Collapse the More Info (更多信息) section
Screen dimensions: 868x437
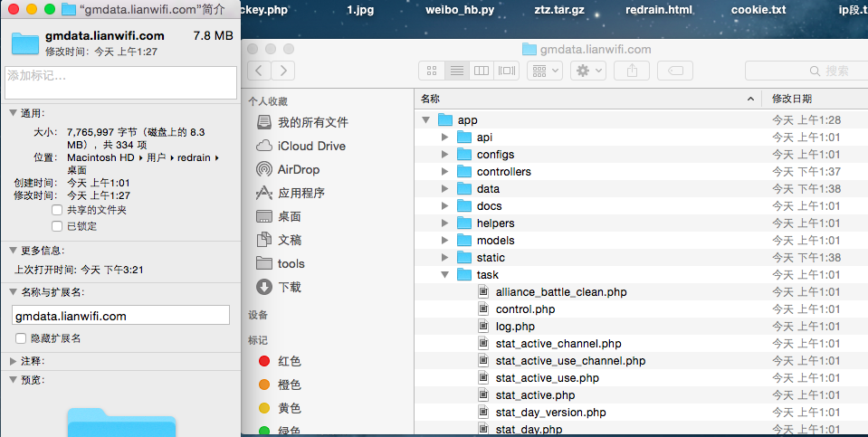(13, 251)
